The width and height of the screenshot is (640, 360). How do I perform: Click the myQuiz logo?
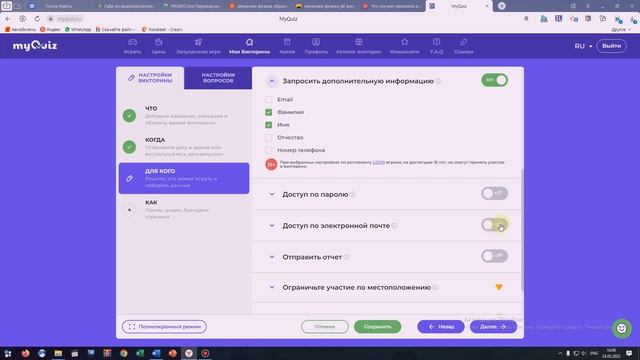click(x=35, y=45)
